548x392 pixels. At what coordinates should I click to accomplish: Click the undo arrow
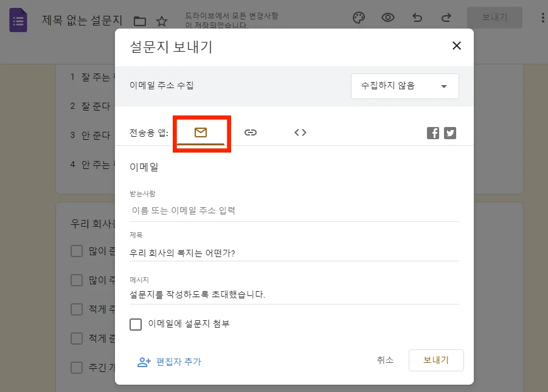(x=417, y=18)
